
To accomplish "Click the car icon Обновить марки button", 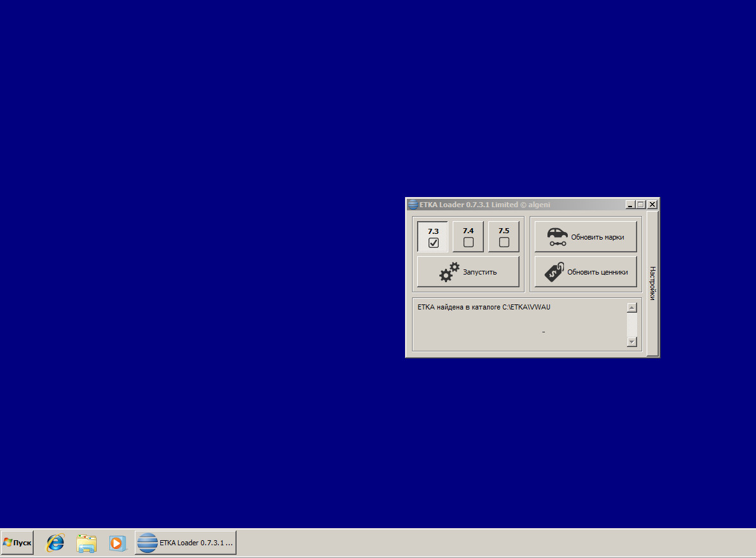I will coord(586,237).
